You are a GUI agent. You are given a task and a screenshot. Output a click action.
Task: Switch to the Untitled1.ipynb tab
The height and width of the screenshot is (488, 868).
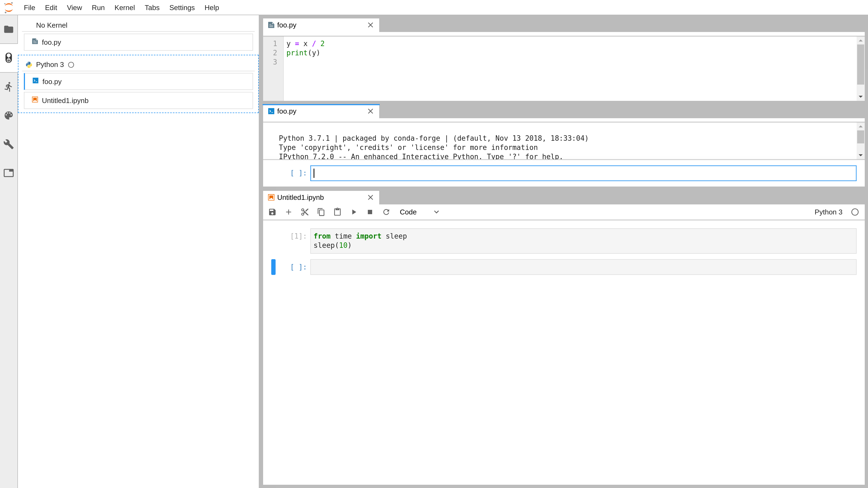(300, 197)
